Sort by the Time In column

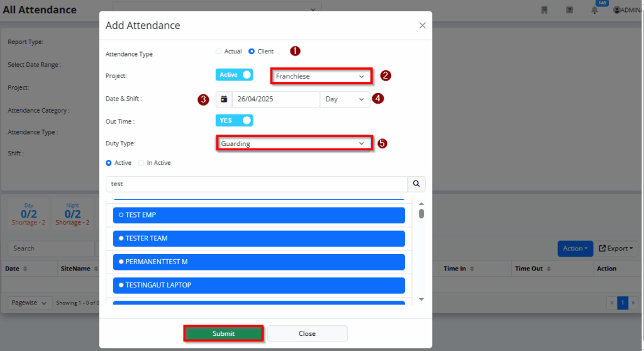tap(472, 269)
